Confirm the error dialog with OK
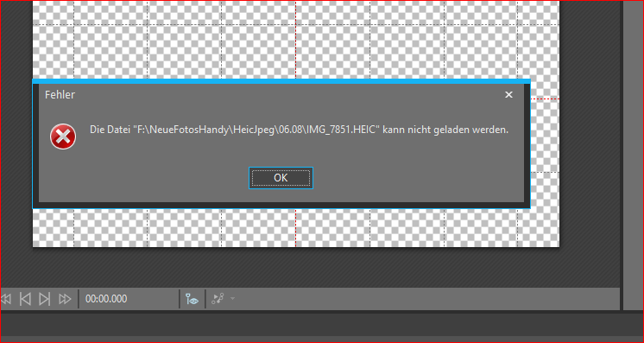Viewport: 644px width, 343px height. click(x=281, y=178)
